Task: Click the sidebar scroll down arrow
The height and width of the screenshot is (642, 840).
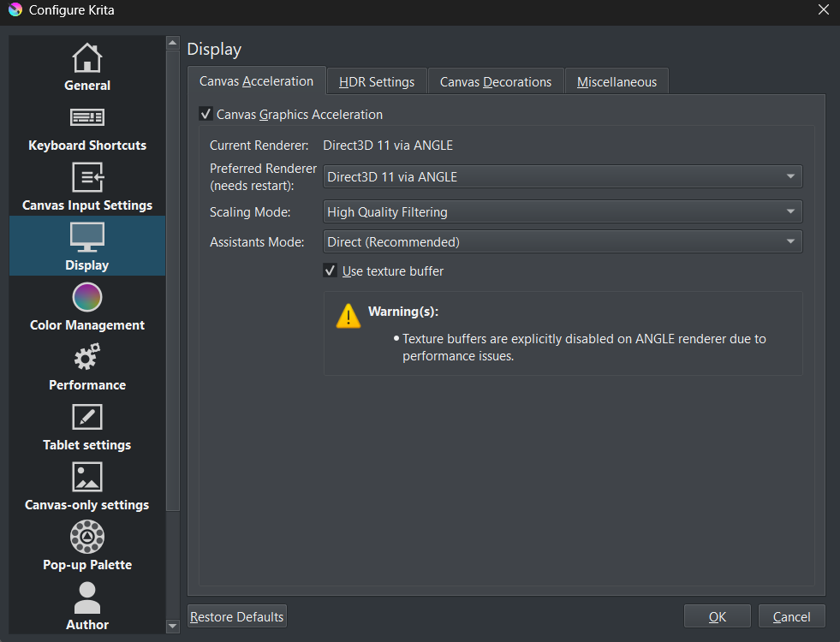Action: tap(173, 627)
